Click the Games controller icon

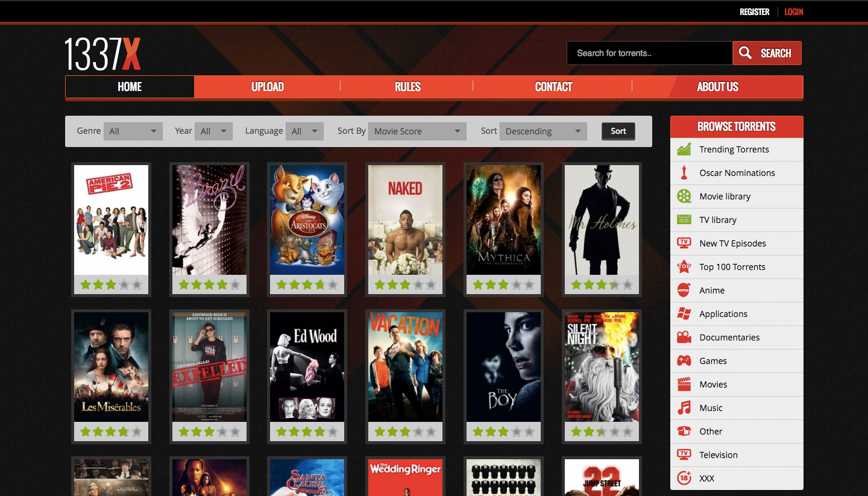point(684,361)
